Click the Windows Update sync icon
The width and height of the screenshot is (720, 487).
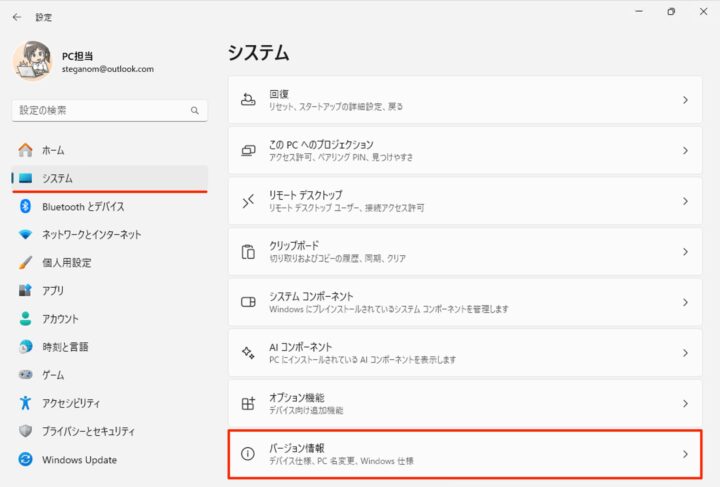click(x=26, y=459)
